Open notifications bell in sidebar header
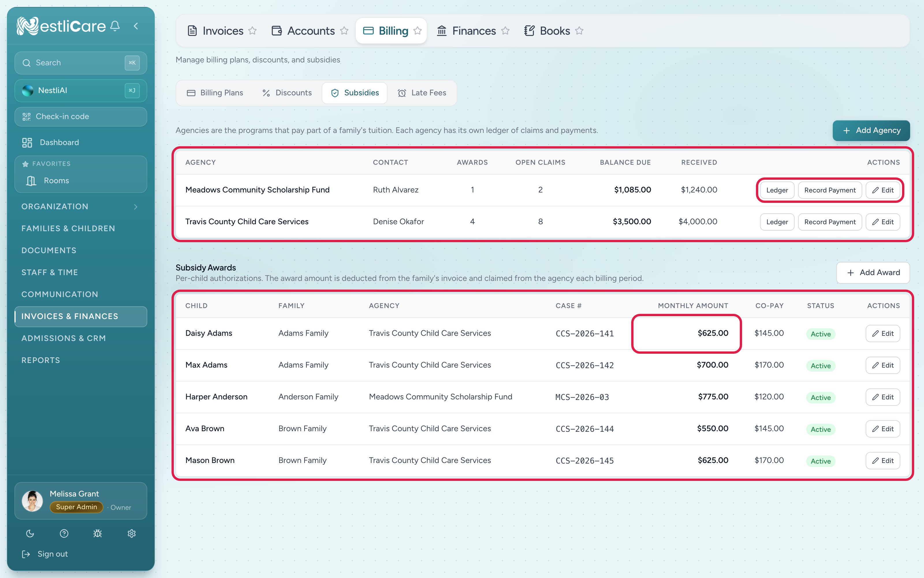 point(115,26)
